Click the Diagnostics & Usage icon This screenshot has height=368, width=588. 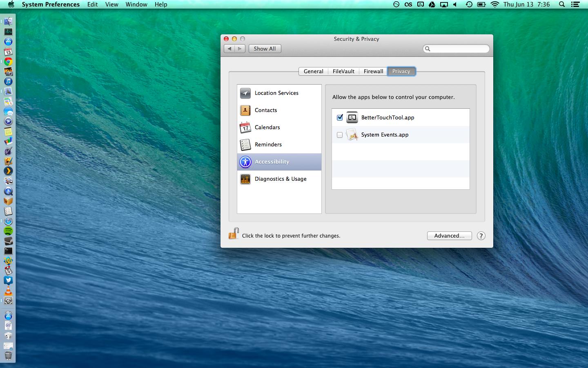(245, 179)
